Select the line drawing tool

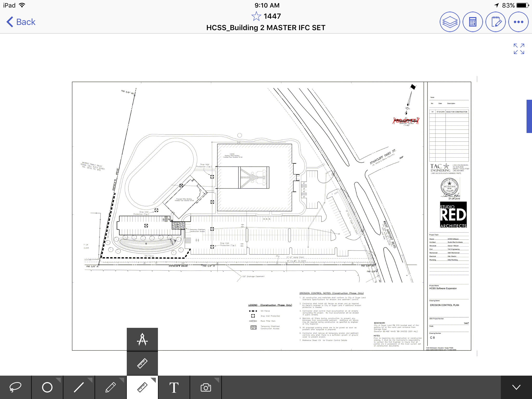click(x=79, y=387)
